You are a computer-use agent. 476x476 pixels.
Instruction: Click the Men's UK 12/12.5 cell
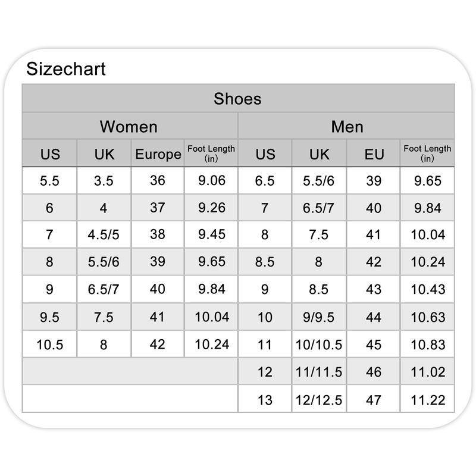point(319,400)
